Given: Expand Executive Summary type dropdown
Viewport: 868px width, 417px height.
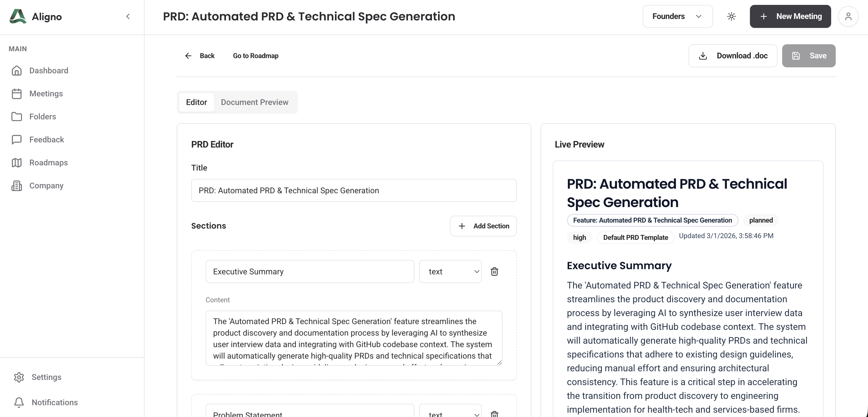Looking at the screenshot, I should point(450,271).
